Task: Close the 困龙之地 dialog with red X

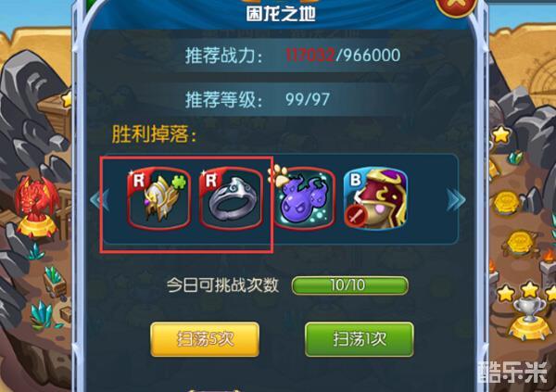Action: pos(456,6)
